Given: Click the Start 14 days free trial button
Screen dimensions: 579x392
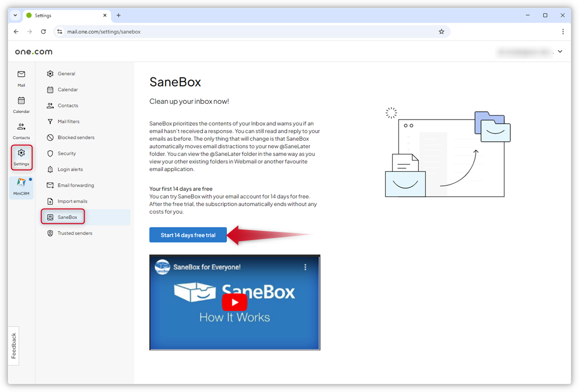Looking at the screenshot, I should tap(188, 235).
